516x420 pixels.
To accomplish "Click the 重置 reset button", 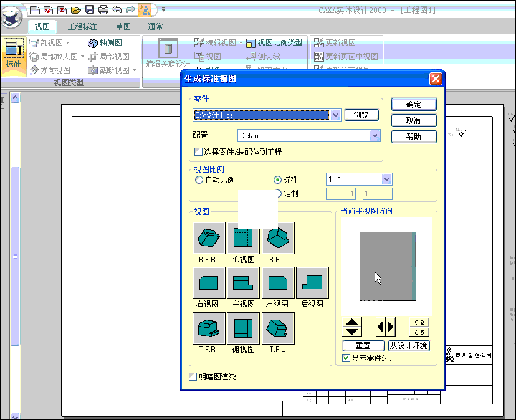I will pyautogui.click(x=363, y=346).
